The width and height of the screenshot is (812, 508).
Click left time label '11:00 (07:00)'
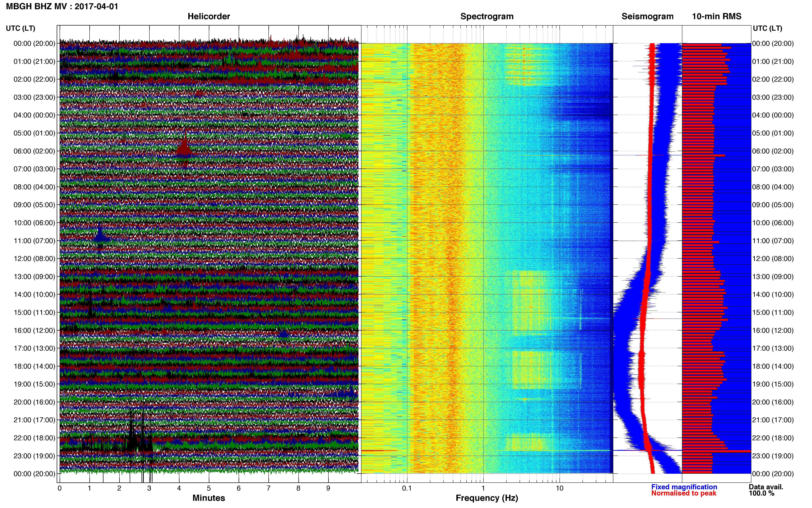tap(34, 241)
